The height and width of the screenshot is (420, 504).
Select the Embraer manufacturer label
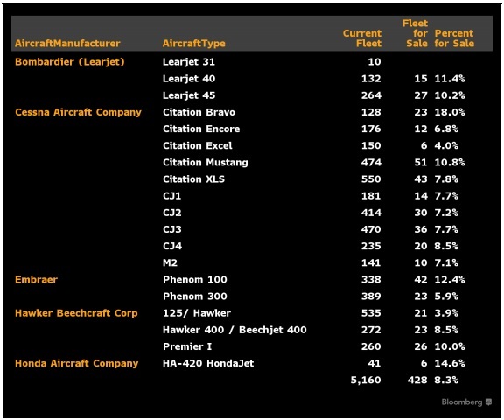(x=37, y=280)
